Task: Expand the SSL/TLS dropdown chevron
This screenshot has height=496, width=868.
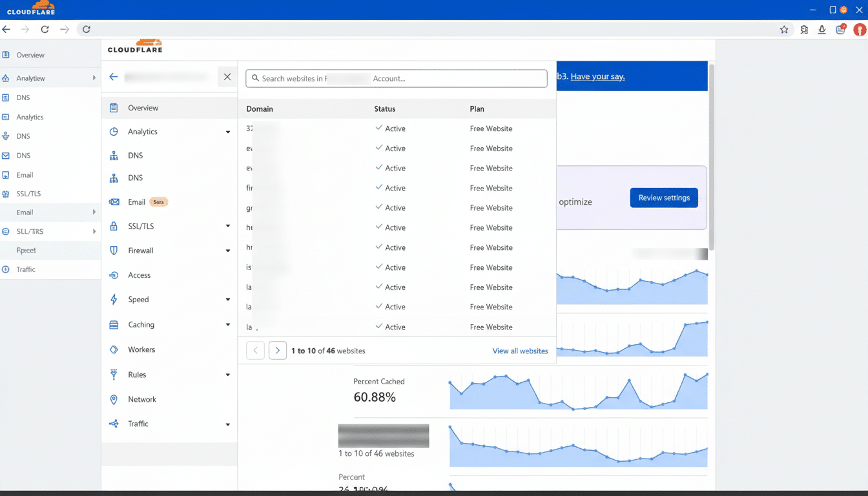Action: (x=227, y=226)
